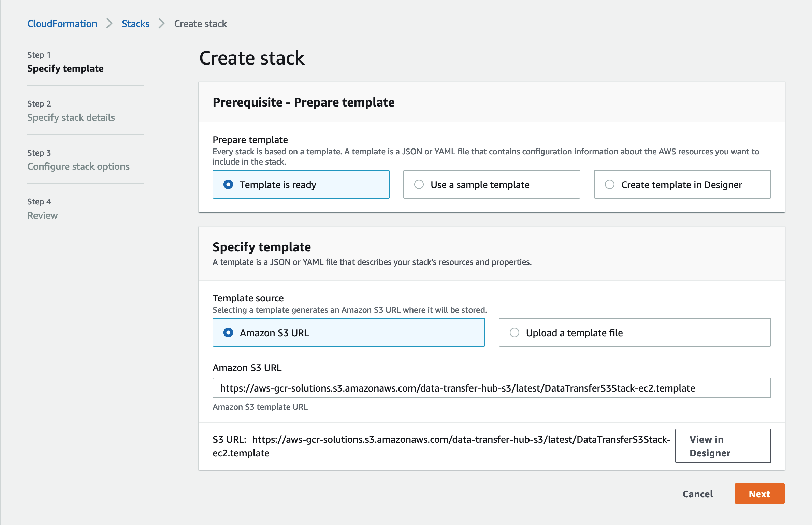
Task: Click the Create stack page heading
Action: (252, 58)
